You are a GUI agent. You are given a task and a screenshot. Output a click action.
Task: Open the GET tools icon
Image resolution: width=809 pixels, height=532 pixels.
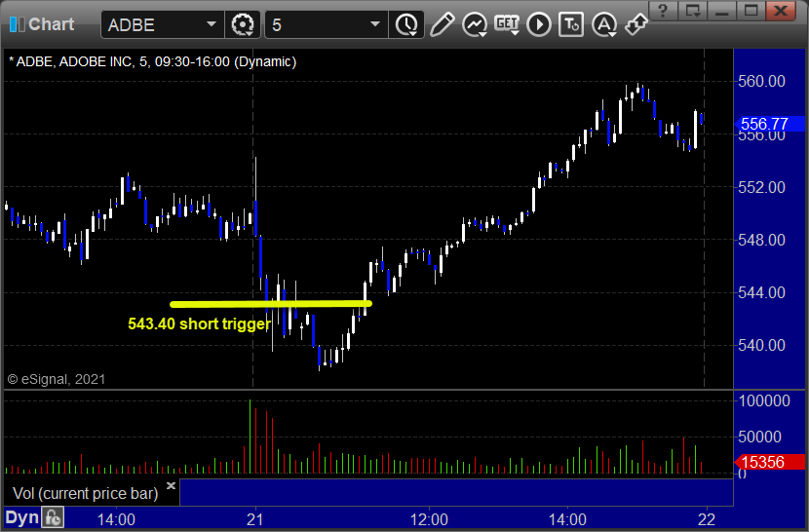click(507, 24)
